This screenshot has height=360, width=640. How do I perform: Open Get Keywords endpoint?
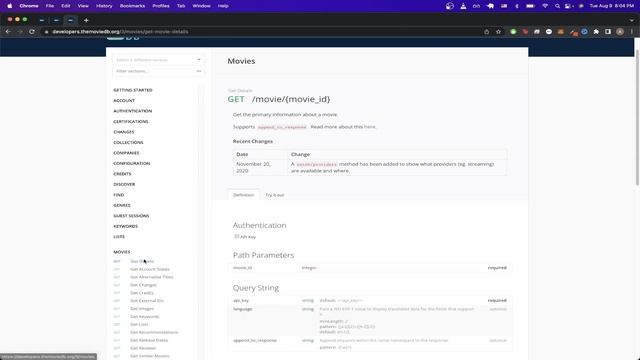145,316
